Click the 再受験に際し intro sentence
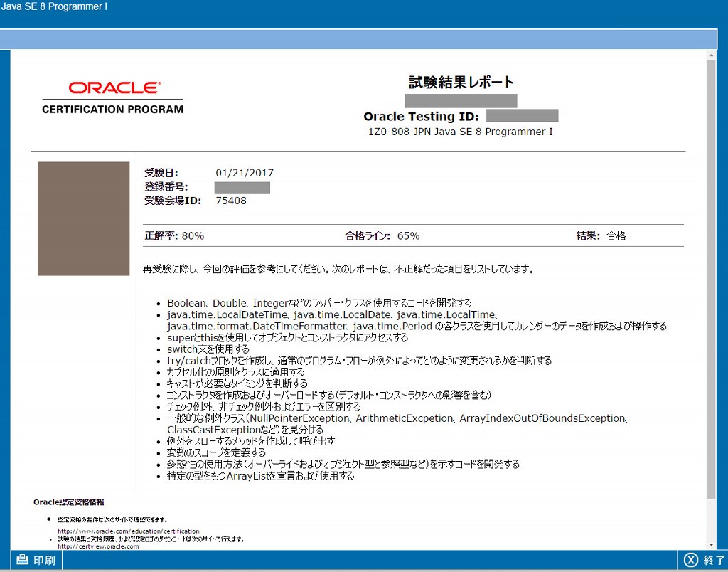 click(x=338, y=269)
